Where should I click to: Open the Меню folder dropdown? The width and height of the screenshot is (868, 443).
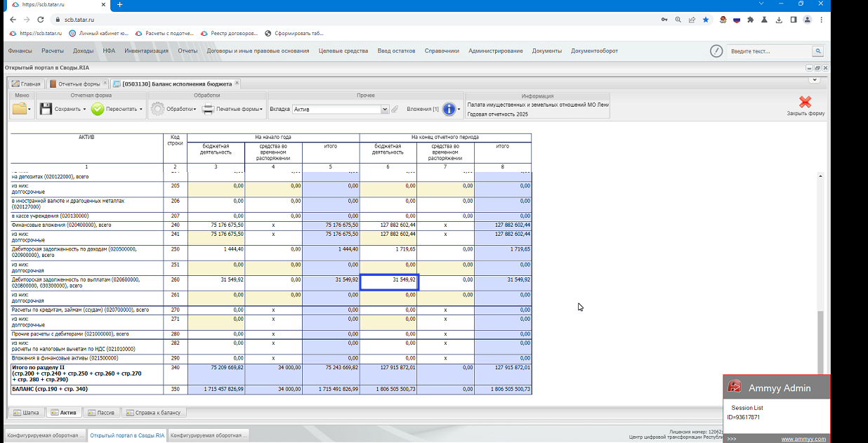21,109
